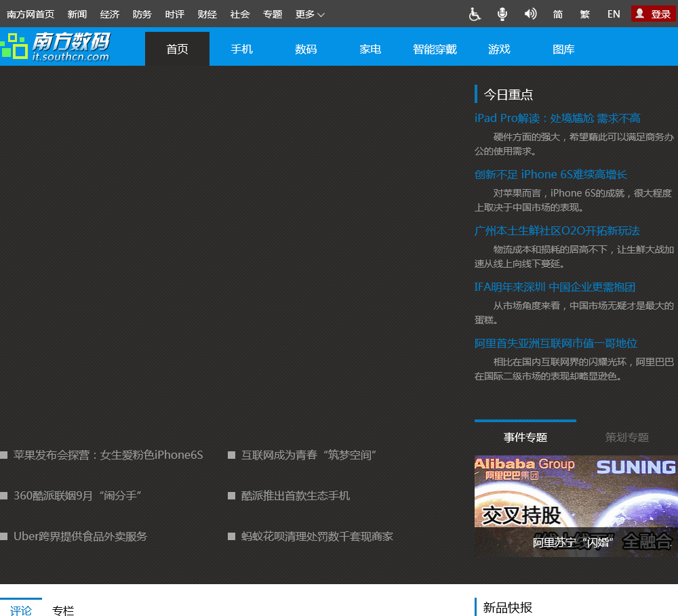678x616 pixels.
Task: Open 360酷派联姻9月“闹分手” headline
Action: [77, 495]
